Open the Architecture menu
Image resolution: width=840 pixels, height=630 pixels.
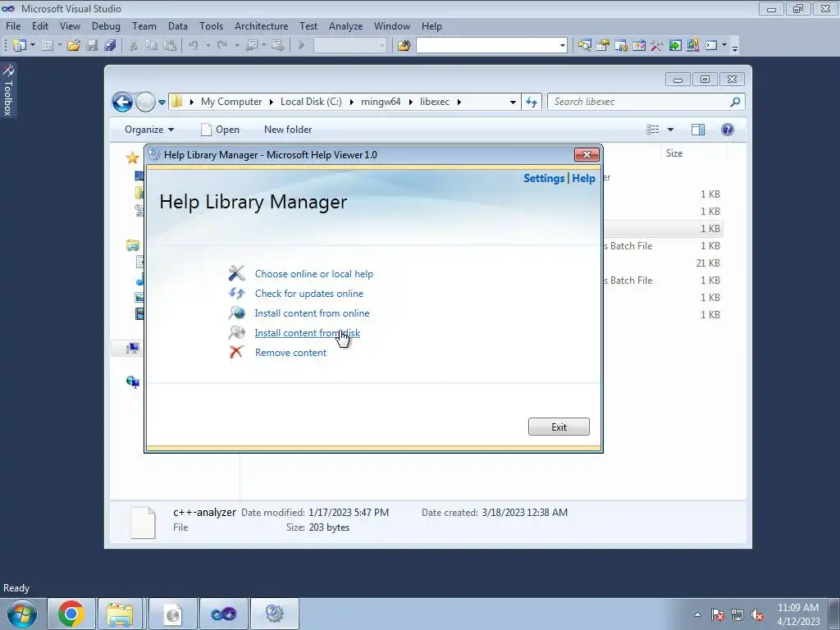(x=261, y=26)
